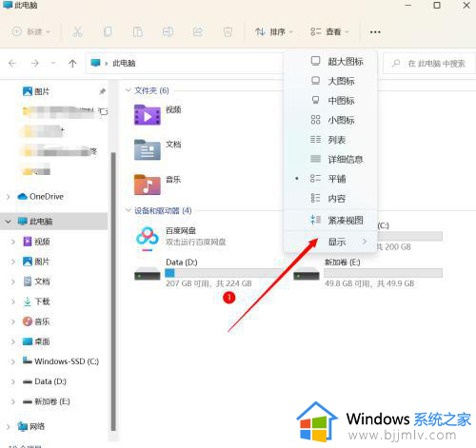Click the Paste icon in toolbar

point(137,31)
